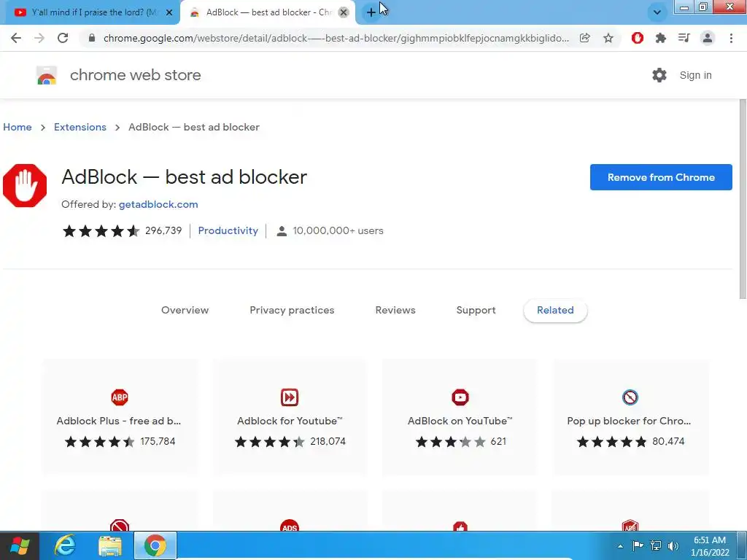
Task: Click the 296,739 ratings count
Action: click(x=163, y=230)
